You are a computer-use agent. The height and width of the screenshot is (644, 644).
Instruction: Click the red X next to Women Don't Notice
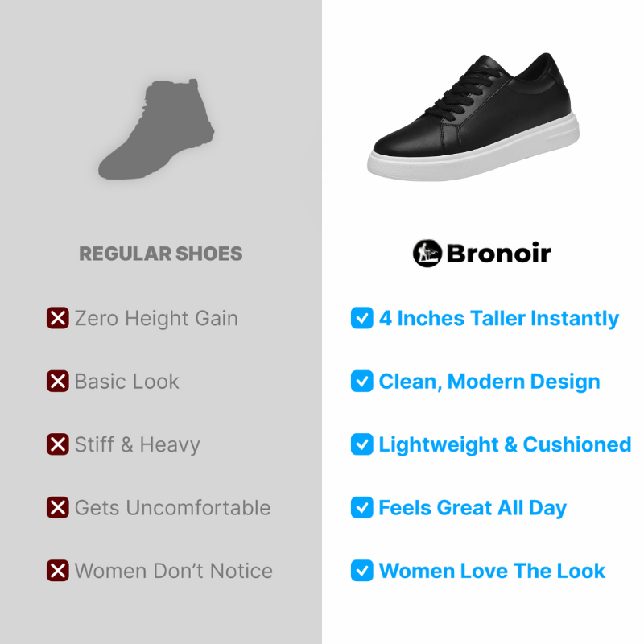(x=57, y=571)
